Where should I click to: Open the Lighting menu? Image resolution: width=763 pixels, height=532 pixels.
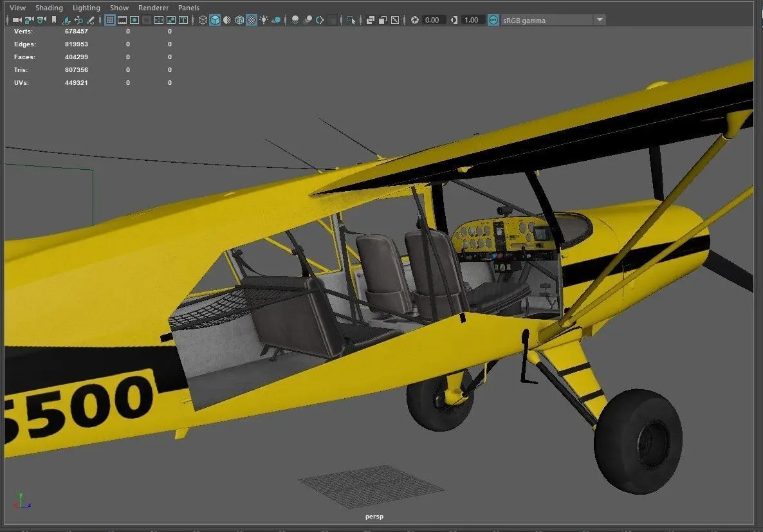point(86,8)
